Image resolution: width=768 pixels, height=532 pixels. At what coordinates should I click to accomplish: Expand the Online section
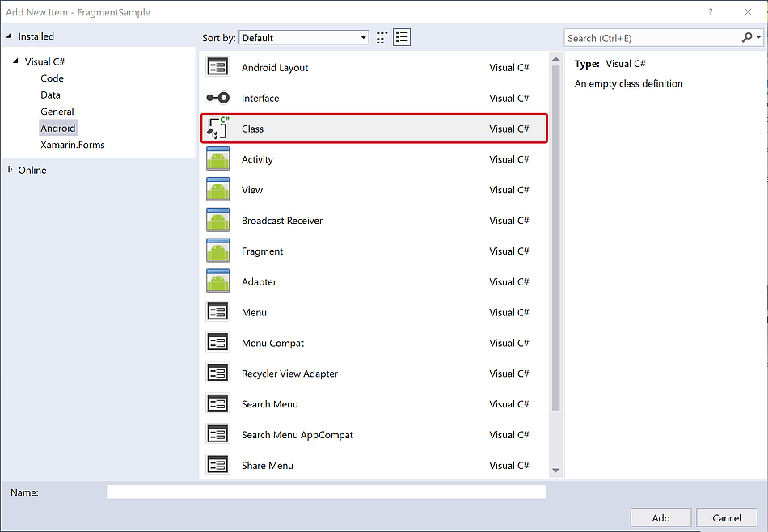[10, 170]
